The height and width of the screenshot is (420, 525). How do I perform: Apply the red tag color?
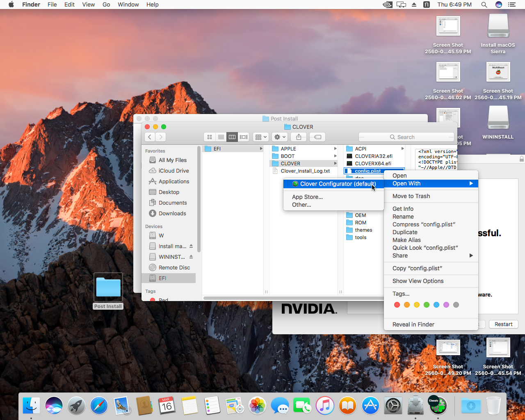[x=397, y=305]
